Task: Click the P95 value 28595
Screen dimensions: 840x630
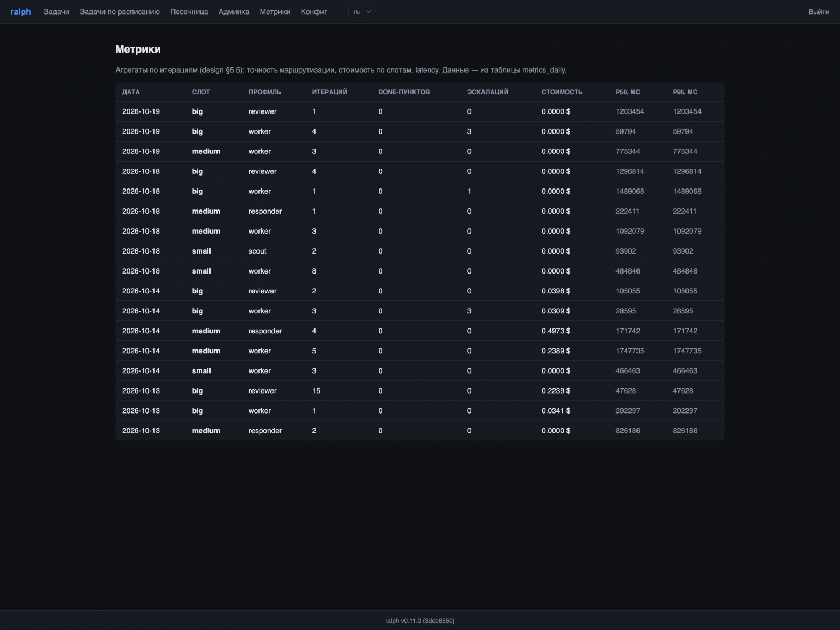Action: (683, 311)
